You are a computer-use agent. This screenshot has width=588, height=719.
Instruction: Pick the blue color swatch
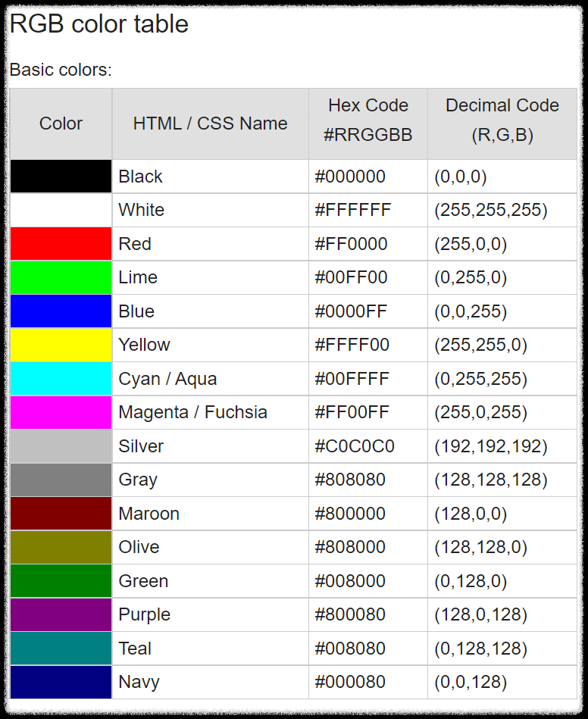pyautogui.click(x=61, y=311)
